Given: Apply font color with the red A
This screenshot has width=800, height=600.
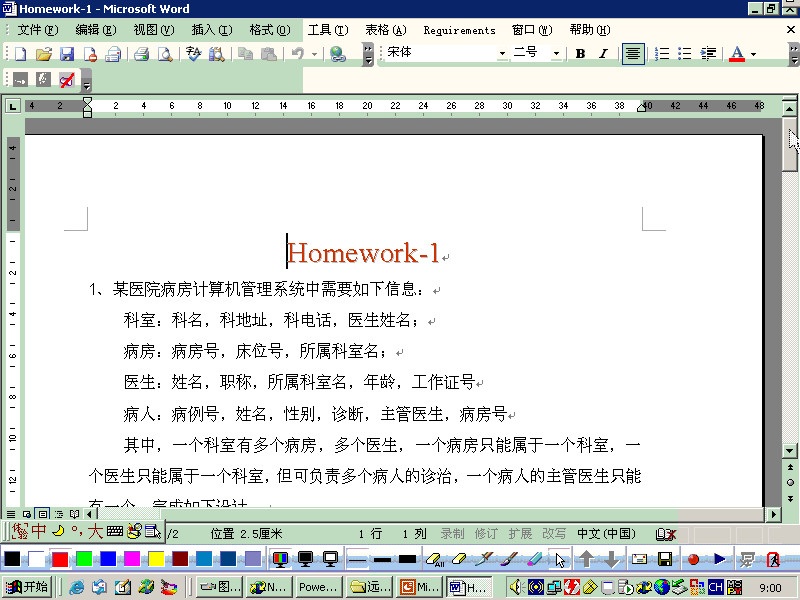Looking at the screenshot, I should (x=737, y=54).
